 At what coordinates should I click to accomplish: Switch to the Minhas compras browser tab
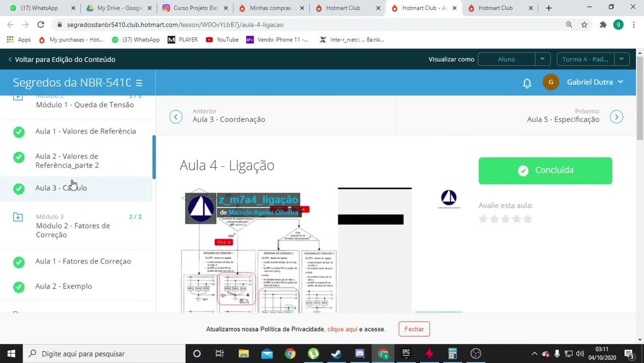click(272, 8)
